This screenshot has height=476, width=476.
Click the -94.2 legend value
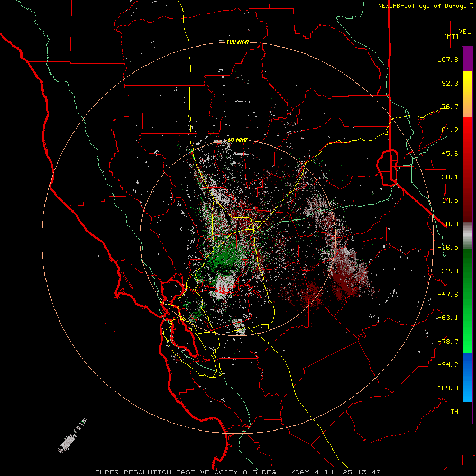(x=448, y=364)
